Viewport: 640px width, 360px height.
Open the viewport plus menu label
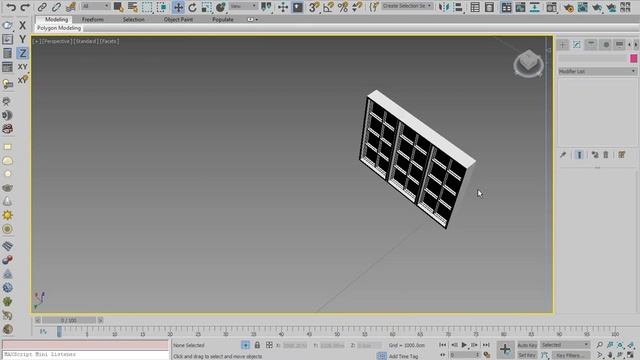tap(36, 41)
